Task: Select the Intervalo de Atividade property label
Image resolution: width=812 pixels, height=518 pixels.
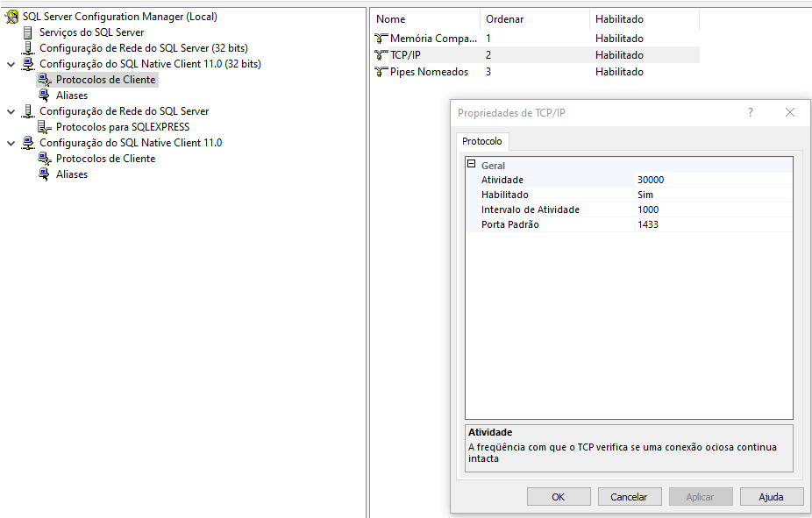Action: click(531, 209)
